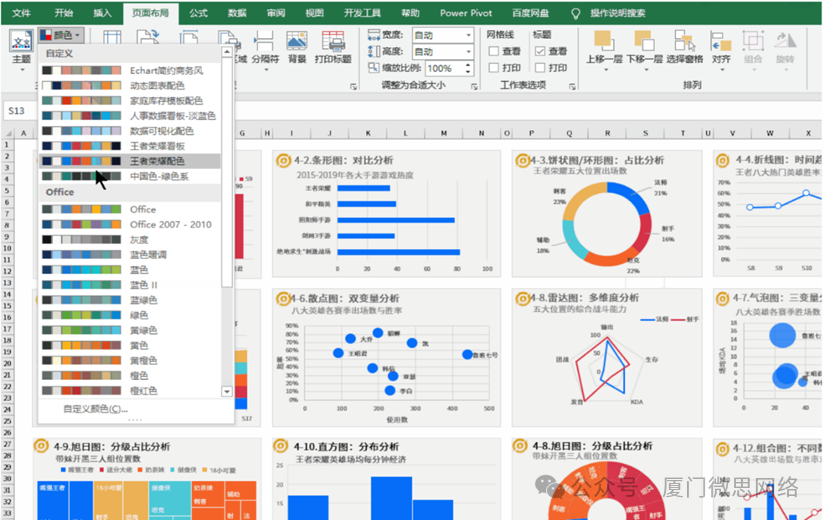
Task: Click the 缩放比例 100% field
Action: [445, 68]
